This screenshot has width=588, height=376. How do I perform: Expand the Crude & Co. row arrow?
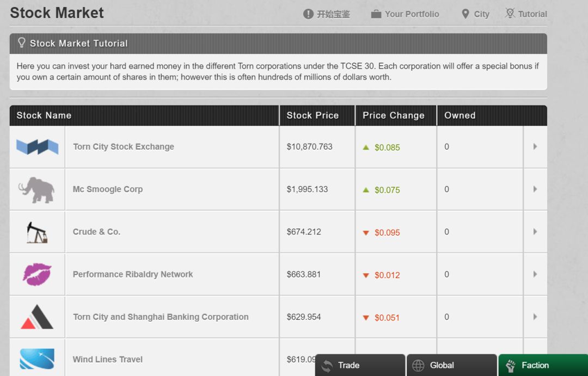[x=535, y=232]
